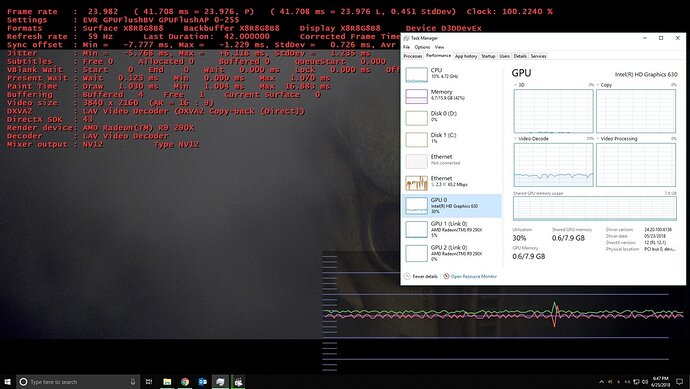This screenshot has width=690, height=389.
Task: Click the 'Type here to search' box
Action: [x=78, y=382]
